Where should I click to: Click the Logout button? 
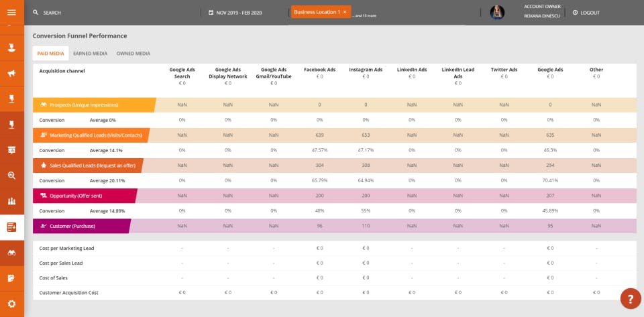click(586, 13)
